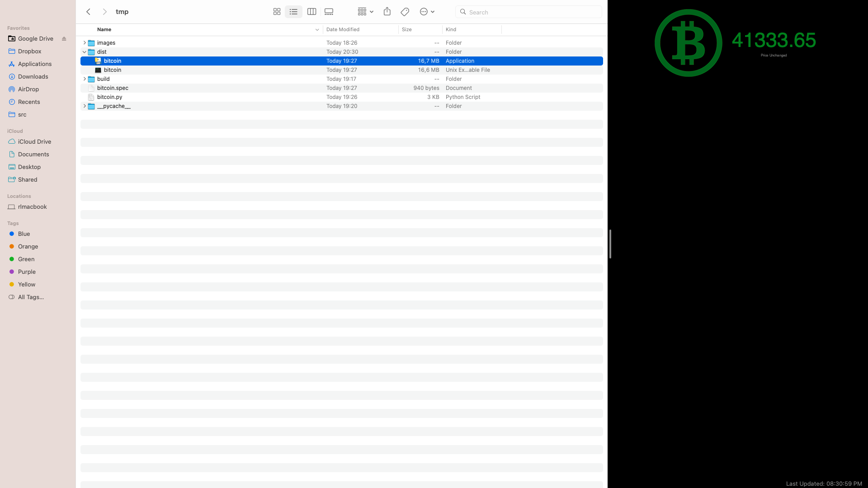868x488 pixels.
Task: Click the bitcoin Unix executable terminal icon
Action: 98,70
